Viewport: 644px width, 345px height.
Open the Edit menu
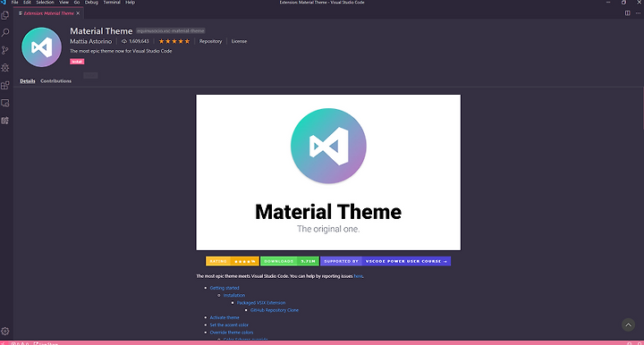click(x=27, y=3)
